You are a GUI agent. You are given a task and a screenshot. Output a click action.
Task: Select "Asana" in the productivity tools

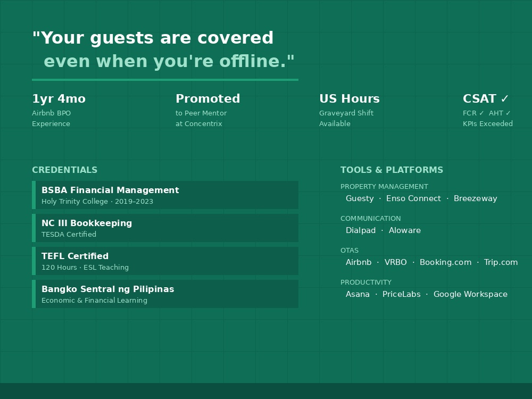(358, 294)
